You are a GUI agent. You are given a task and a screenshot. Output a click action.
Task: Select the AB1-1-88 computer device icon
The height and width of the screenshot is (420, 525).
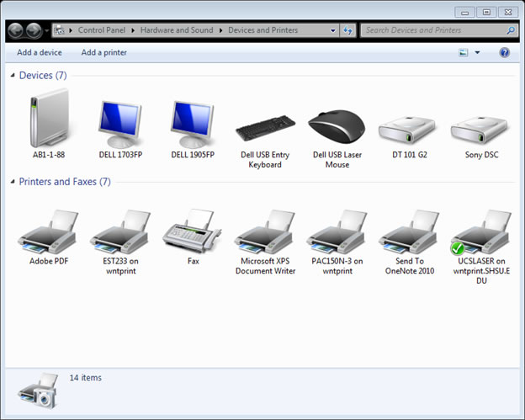pyautogui.click(x=49, y=118)
